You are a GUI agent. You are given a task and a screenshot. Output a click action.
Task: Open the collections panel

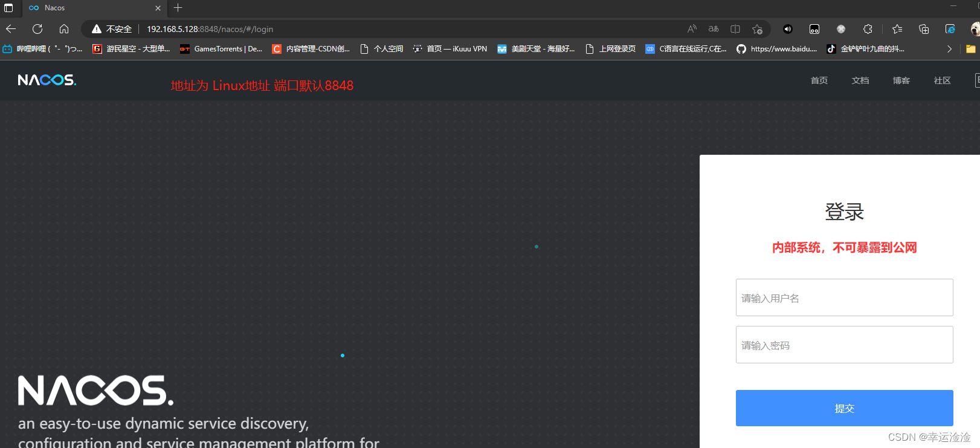(924, 29)
